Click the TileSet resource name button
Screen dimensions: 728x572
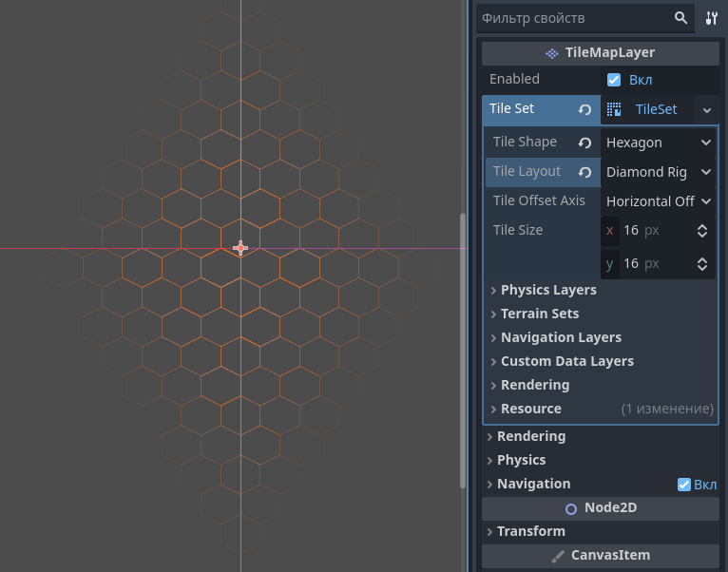647,109
